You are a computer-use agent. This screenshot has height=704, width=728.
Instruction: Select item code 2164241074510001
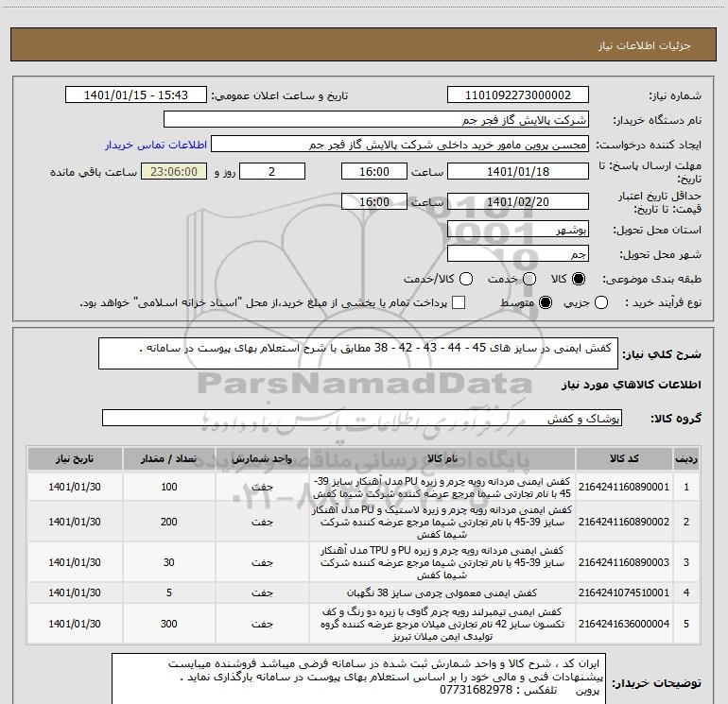[x=624, y=592]
